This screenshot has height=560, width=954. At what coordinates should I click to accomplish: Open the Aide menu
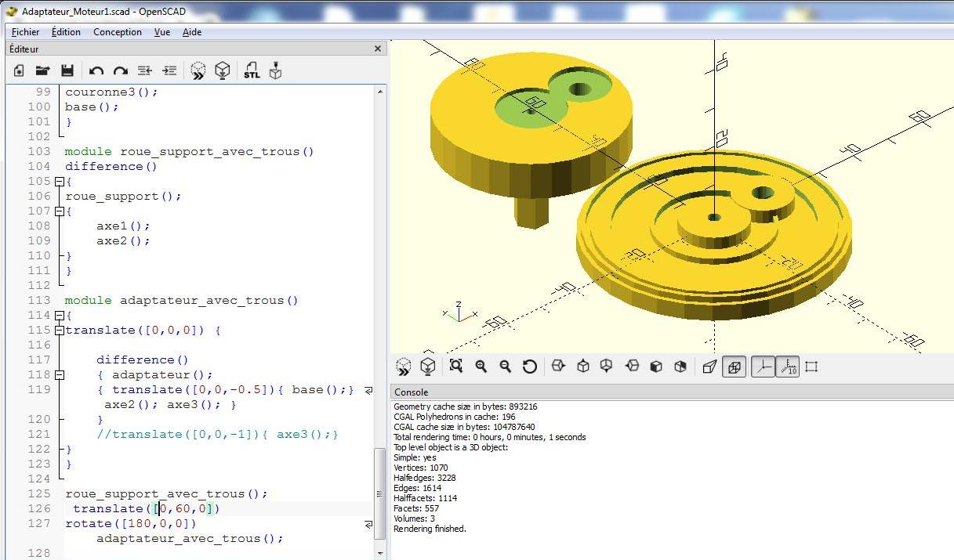tap(192, 32)
